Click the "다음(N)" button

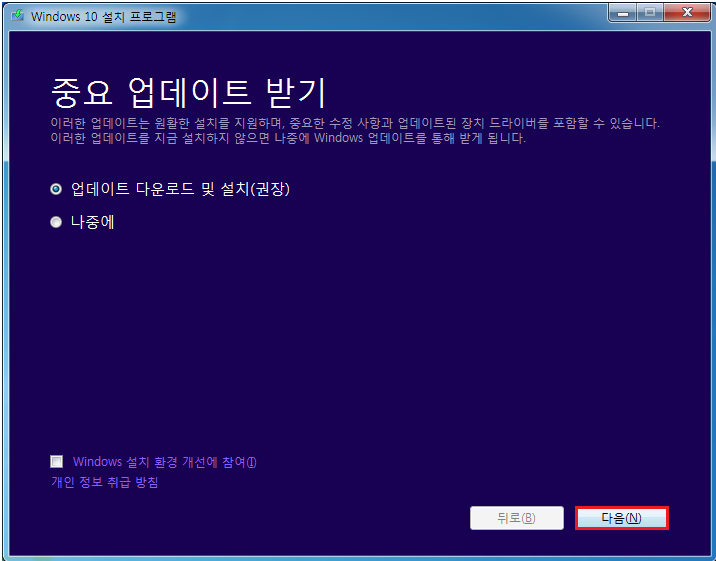click(621, 518)
